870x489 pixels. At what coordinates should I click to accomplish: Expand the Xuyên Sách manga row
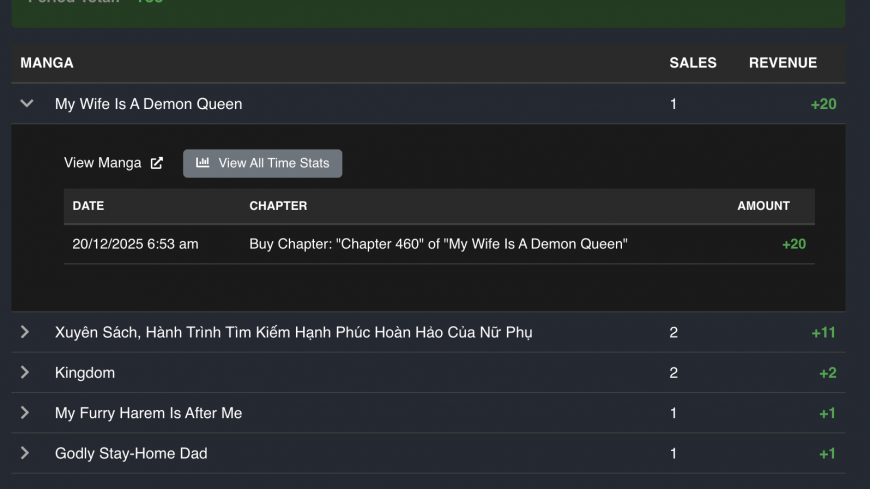[26, 332]
